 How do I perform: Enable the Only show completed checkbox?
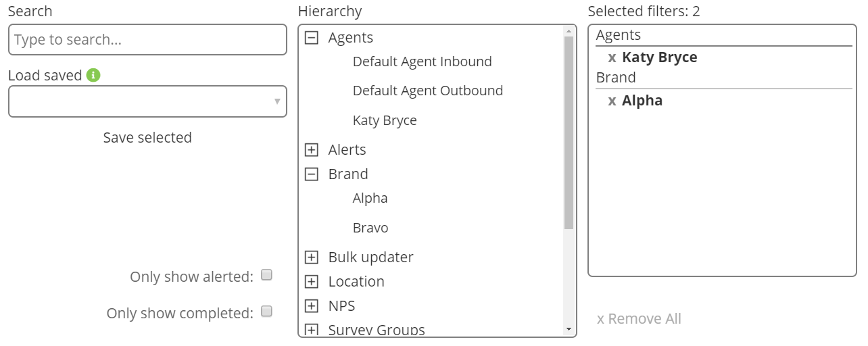[x=266, y=312]
